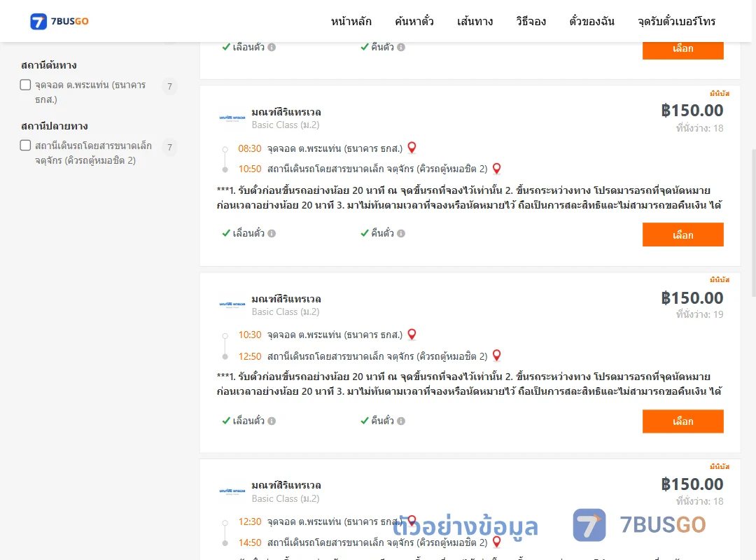Screen dimensions: 756x560
Task: Click info icon next to คืนตั๋ว in 10:30 card
Action: click(x=401, y=421)
